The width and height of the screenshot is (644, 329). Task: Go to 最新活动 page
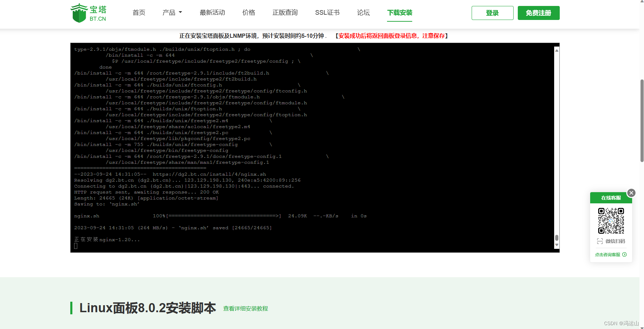(x=212, y=13)
